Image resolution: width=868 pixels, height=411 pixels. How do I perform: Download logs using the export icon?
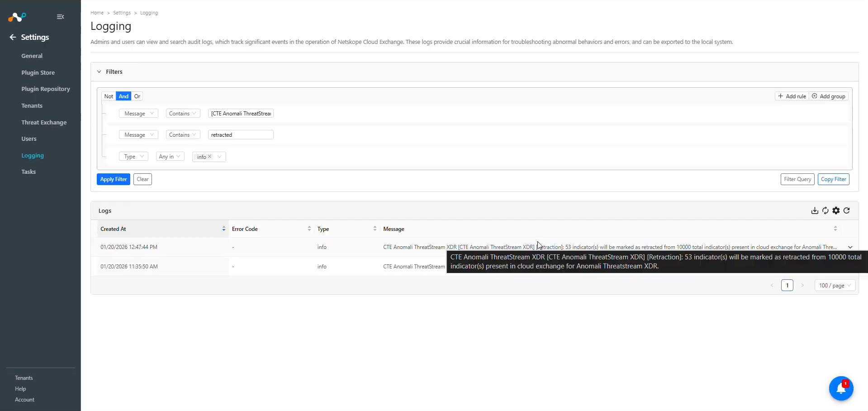[x=815, y=210]
